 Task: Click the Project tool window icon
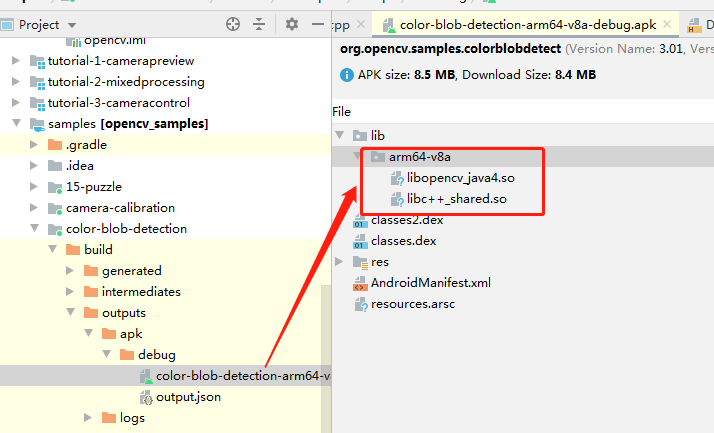[7, 25]
